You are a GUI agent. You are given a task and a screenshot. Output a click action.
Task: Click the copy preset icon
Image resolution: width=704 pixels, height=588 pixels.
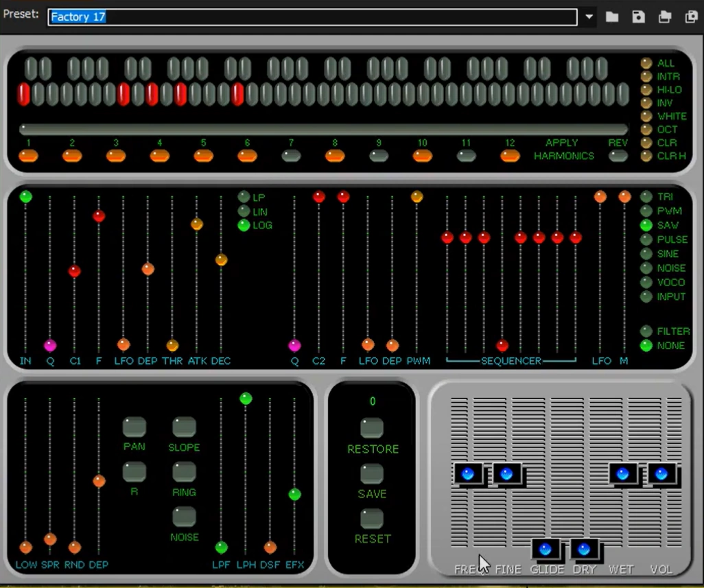tap(692, 17)
